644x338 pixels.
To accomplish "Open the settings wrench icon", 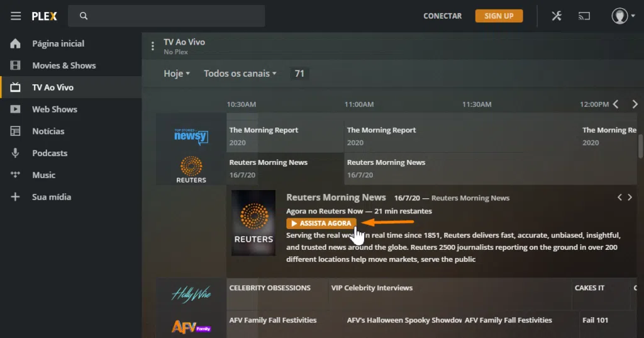I will pos(557,16).
